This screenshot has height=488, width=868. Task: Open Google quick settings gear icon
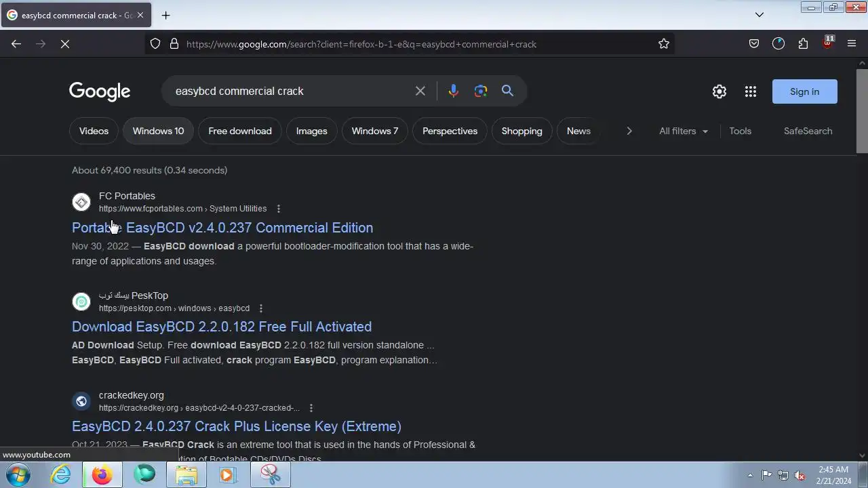[719, 91]
